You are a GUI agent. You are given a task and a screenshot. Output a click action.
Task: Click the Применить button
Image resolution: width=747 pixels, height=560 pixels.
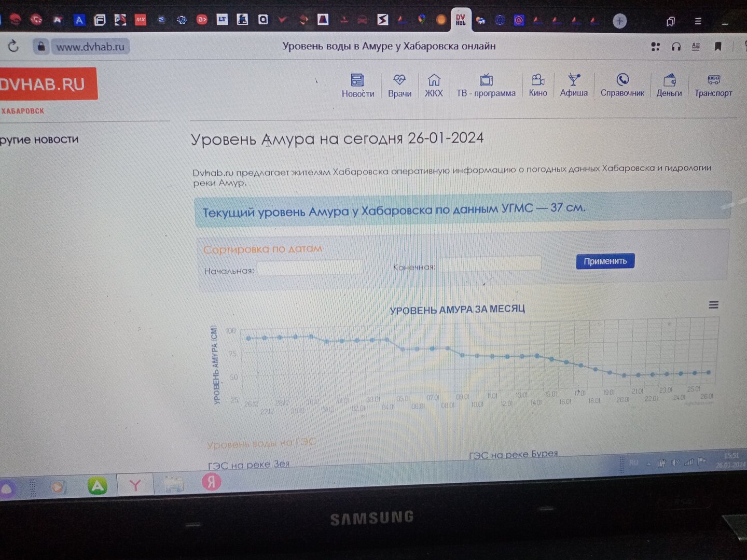(605, 261)
